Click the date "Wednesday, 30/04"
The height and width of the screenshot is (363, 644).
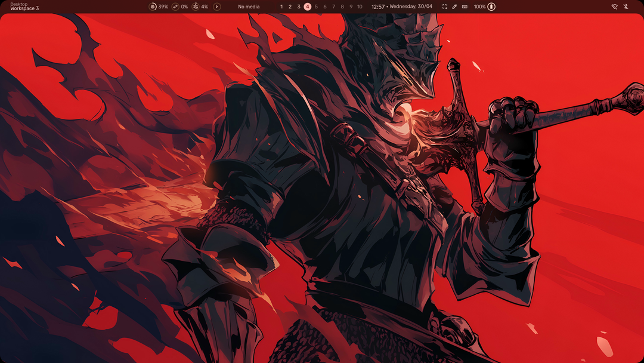pos(411,7)
